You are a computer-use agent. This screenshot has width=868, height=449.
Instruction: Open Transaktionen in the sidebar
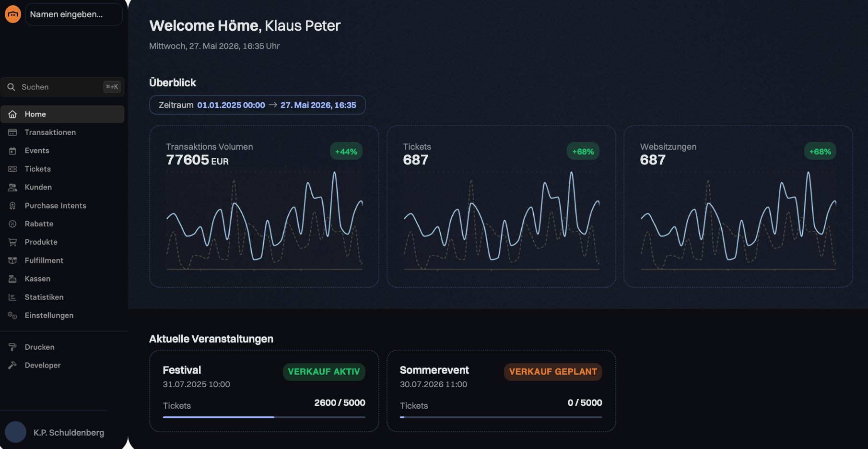62,132
